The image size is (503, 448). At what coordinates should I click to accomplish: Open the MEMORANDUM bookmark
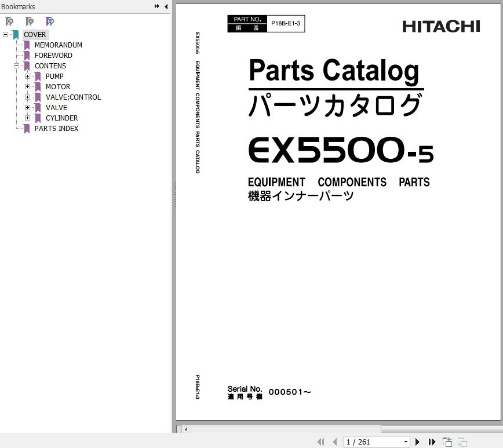pyautogui.click(x=58, y=45)
